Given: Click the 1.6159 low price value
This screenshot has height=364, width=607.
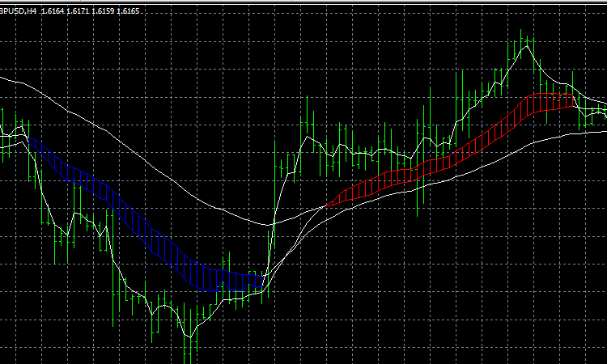Looking at the screenshot, I should [103, 11].
